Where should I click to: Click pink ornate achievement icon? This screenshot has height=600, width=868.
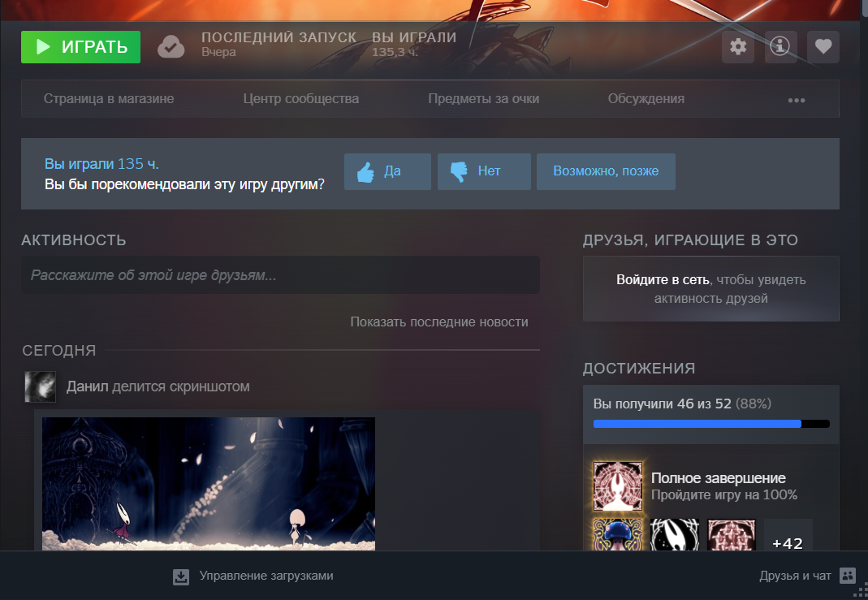coord(732,535)
